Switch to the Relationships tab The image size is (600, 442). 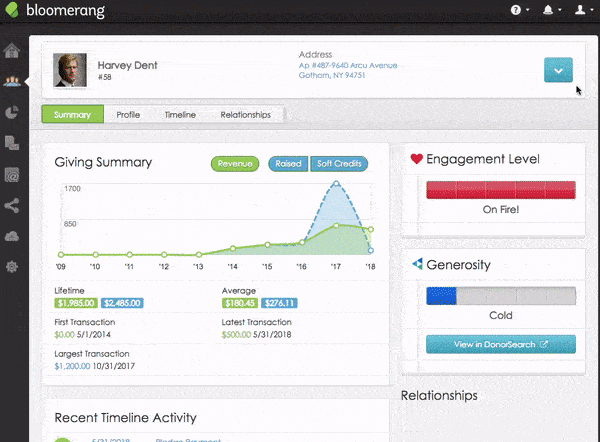click(245, 115)
